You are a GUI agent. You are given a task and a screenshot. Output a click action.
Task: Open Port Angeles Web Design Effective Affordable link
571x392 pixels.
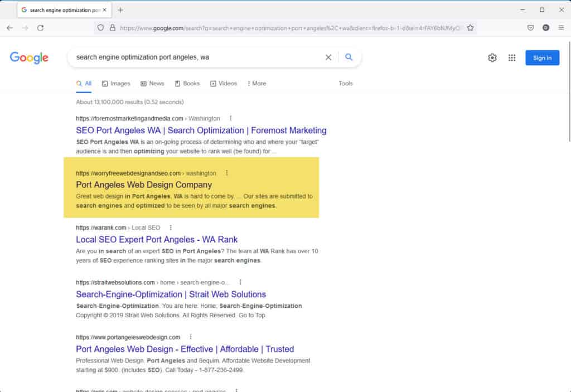(185, 349)
